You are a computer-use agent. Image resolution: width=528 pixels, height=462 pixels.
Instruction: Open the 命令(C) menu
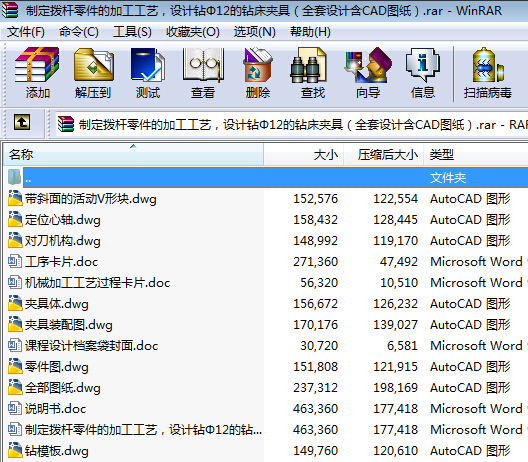(x=79, y=32)
